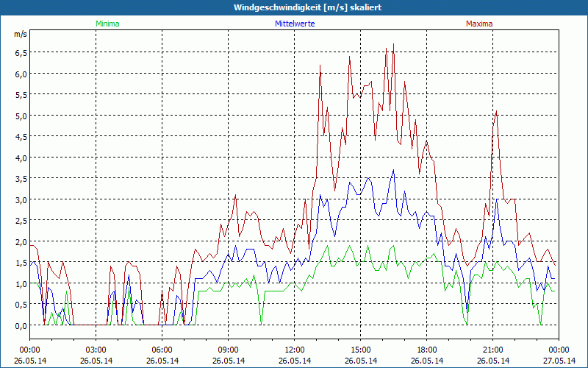Click the 27.05.14 date label
588x368 pixels.
tap(559, 361)
